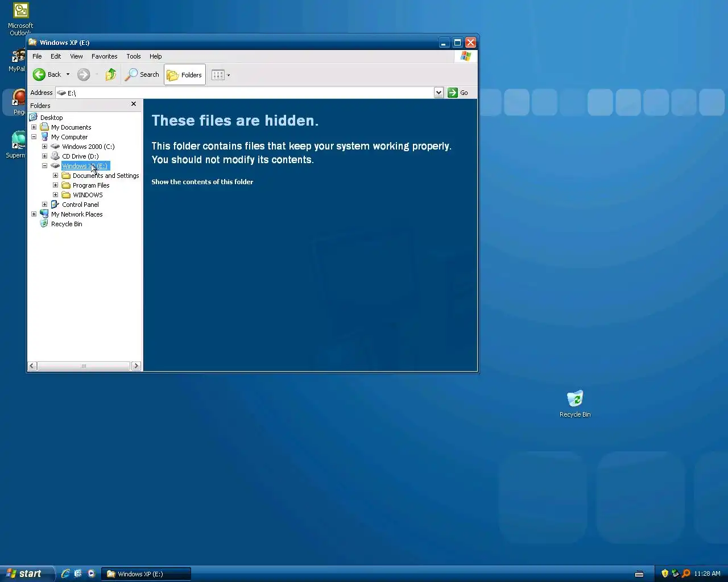This screenshot has width=728, height=582.
Task: Click the Views toolbar icon
Action: point(218,74)
